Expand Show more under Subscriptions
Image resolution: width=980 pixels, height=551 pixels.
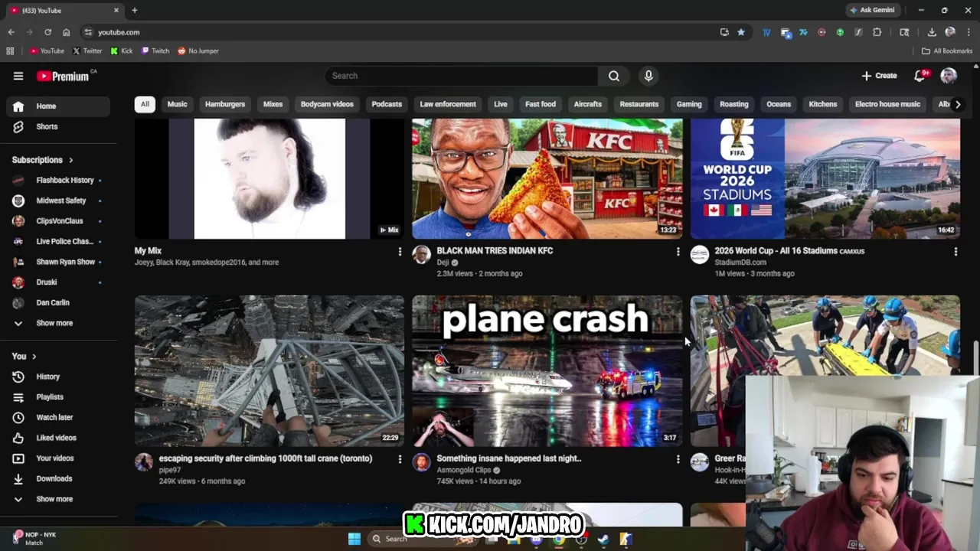pos(58,323)
